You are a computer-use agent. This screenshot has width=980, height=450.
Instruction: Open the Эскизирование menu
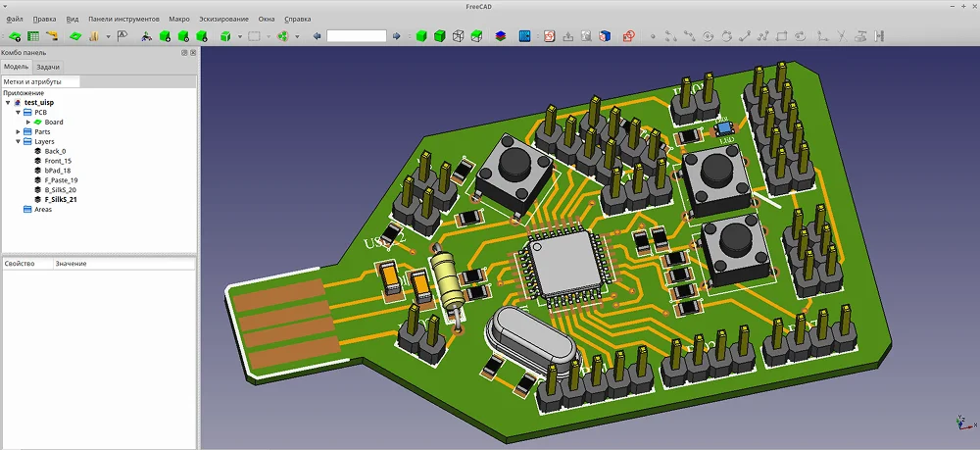click(223, 19)
